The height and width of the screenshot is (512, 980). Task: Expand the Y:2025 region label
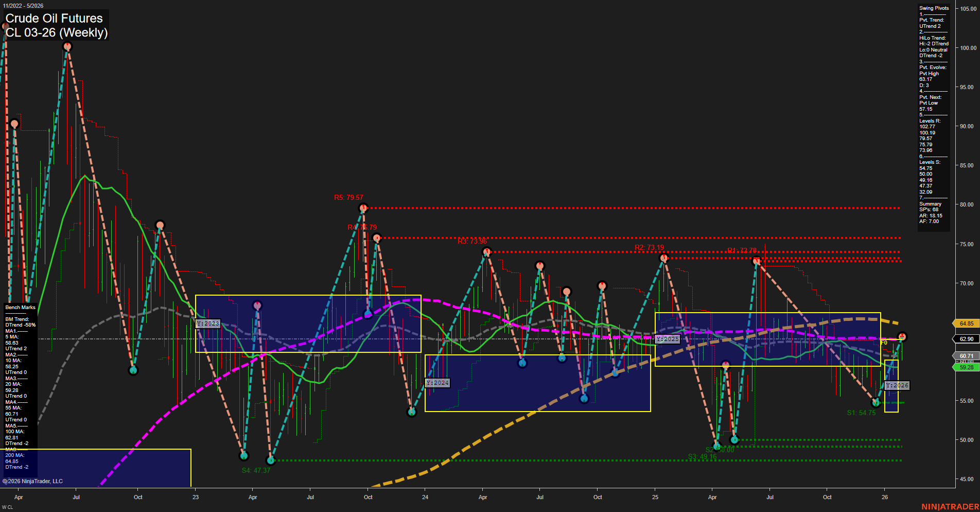point(667,339)
